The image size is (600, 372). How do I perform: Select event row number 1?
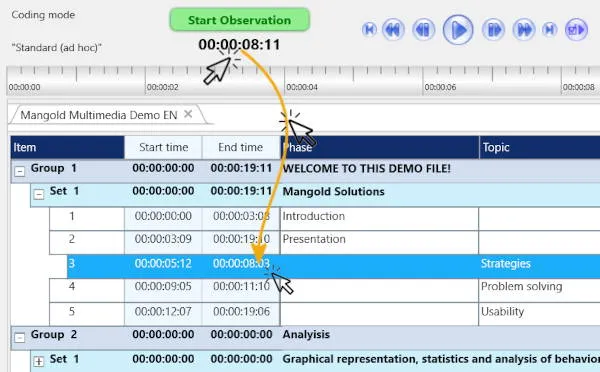click(72, 216)
